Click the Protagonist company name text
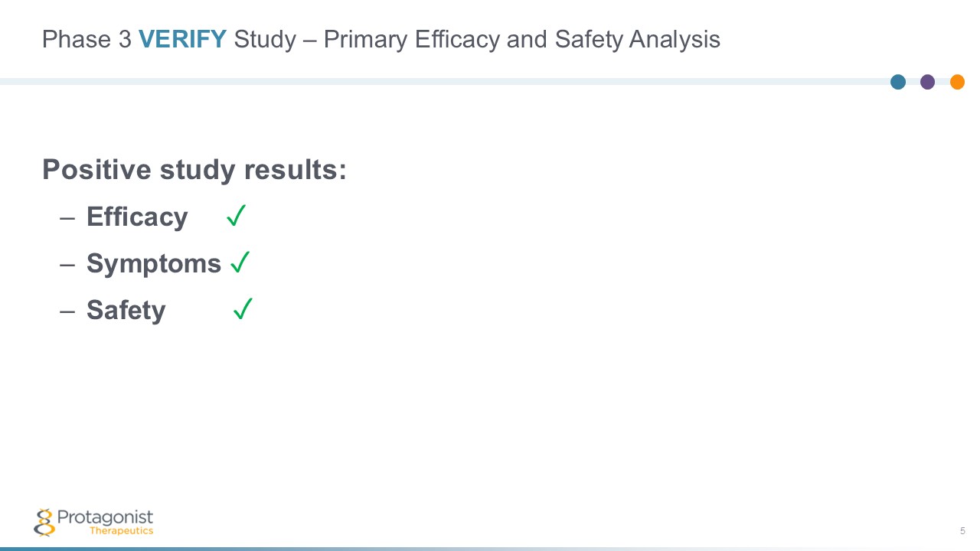Screen dimensions: 980x551 [x=105, y=517]
